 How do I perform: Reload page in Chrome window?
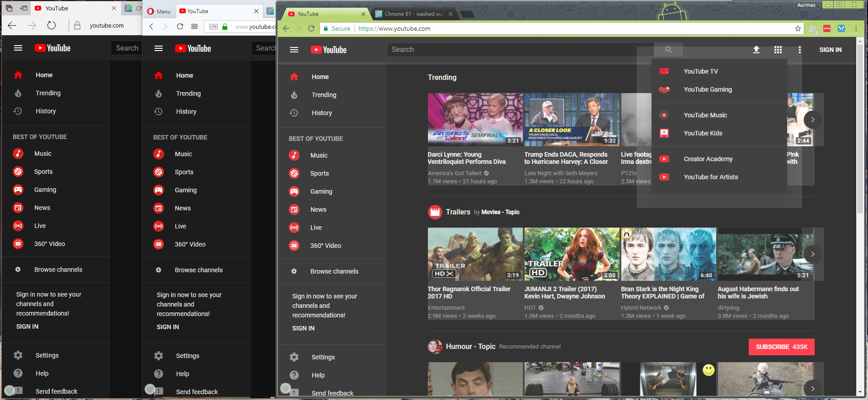(x=311, y=28)
